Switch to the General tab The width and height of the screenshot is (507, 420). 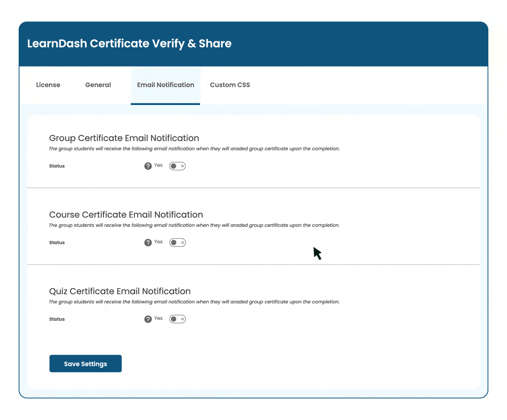click(x=98, y=85)
